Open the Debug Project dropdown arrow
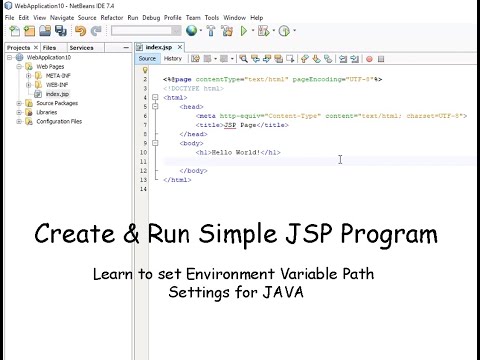Image resolution: width=480 pixels, height=360 pixels. click(x=273, y=31)
